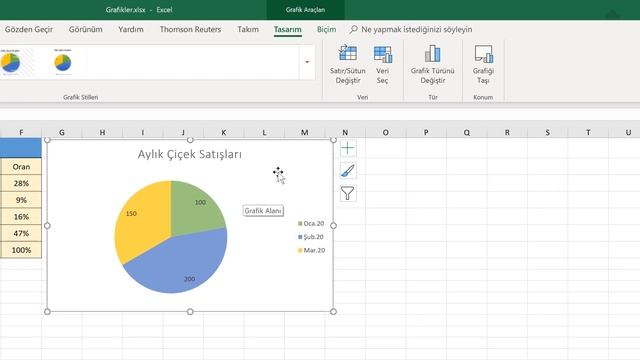Open the Gözden Geçir tab
The image size is (640, 360).
(x=29, y=29)
